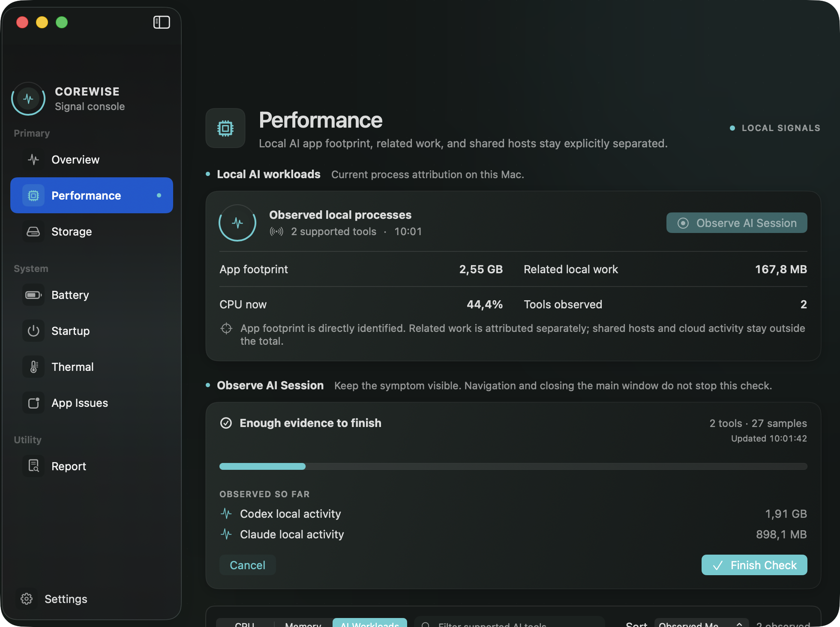Click the '167,8 MB' Related local work value
This screenshot has width=840, height=627.
[x=781, y=269]
